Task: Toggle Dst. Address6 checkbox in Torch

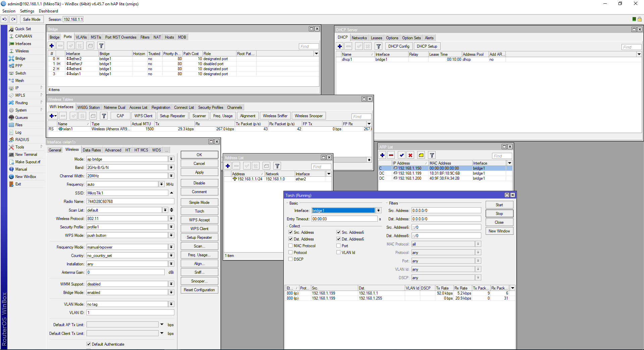Action: (x=338, y=239)
